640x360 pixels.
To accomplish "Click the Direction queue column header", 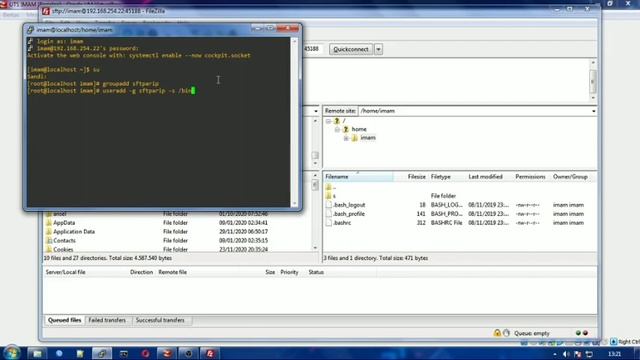I will (141, 272).
